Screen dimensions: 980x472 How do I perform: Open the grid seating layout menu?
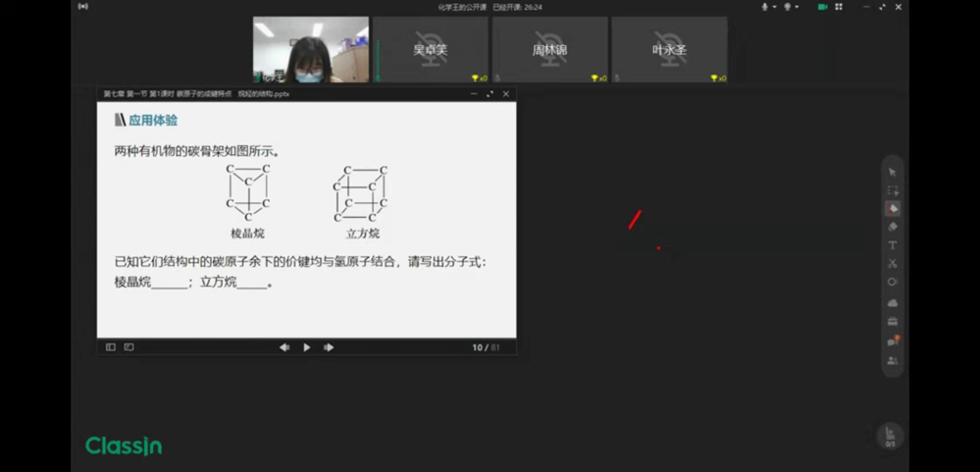click(x=839, y=7)
